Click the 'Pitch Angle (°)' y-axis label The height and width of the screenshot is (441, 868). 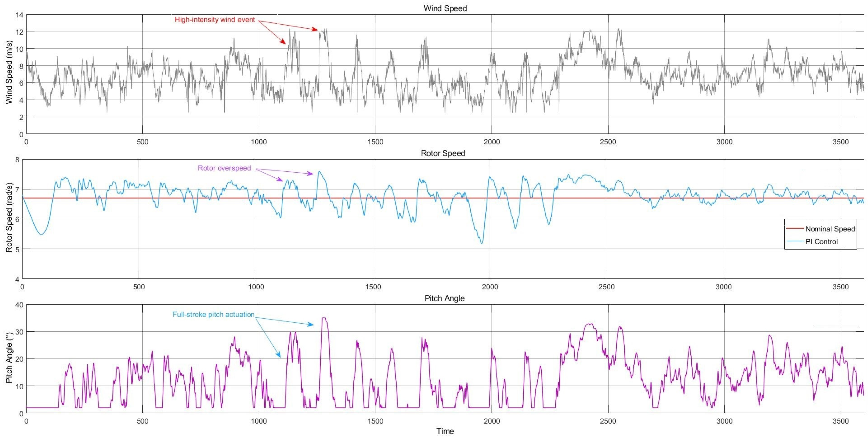click(x=9, y=357)
